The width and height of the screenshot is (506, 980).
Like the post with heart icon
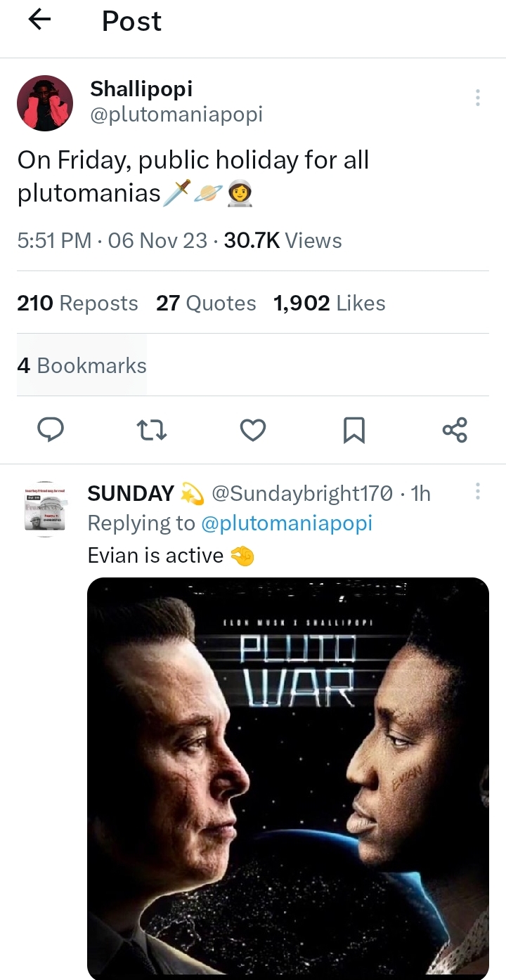(253, 430)
